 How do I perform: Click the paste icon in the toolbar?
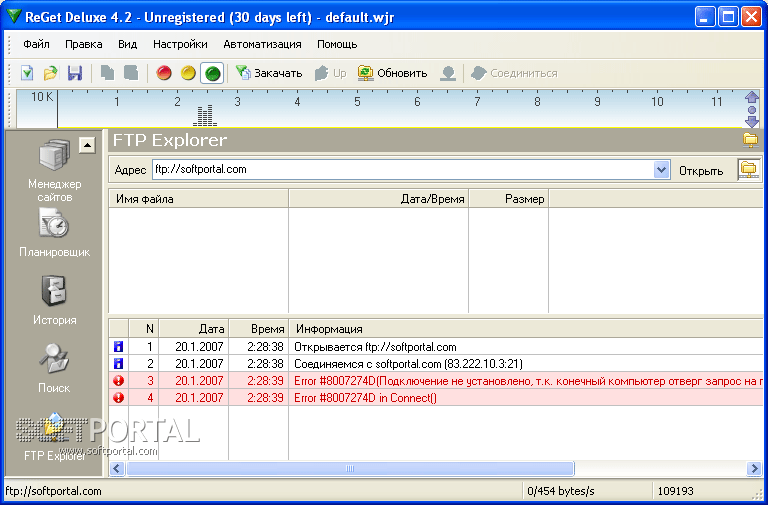pos(131,73)
